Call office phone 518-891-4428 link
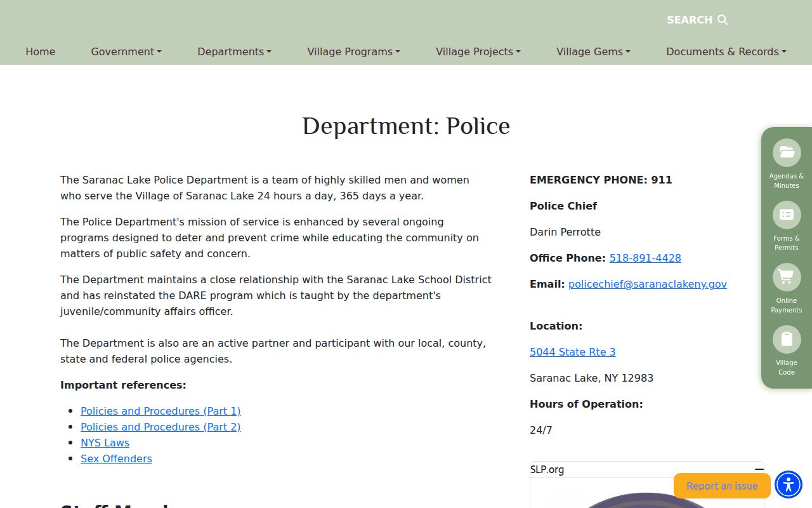The image size is (812, 508). pyautogui.click(x=645, y=258)
